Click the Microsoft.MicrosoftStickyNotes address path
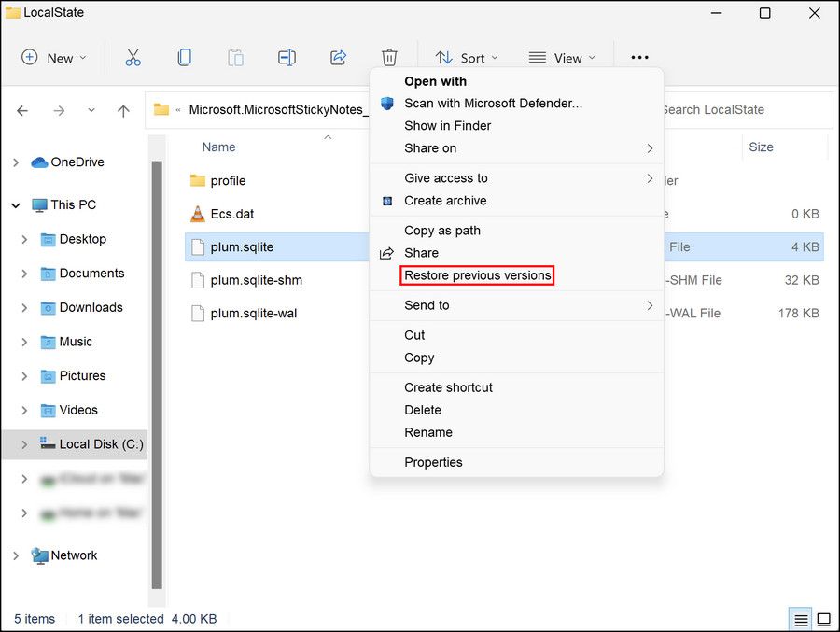Viewport: 840px width, 632px height. coord(278,110)
